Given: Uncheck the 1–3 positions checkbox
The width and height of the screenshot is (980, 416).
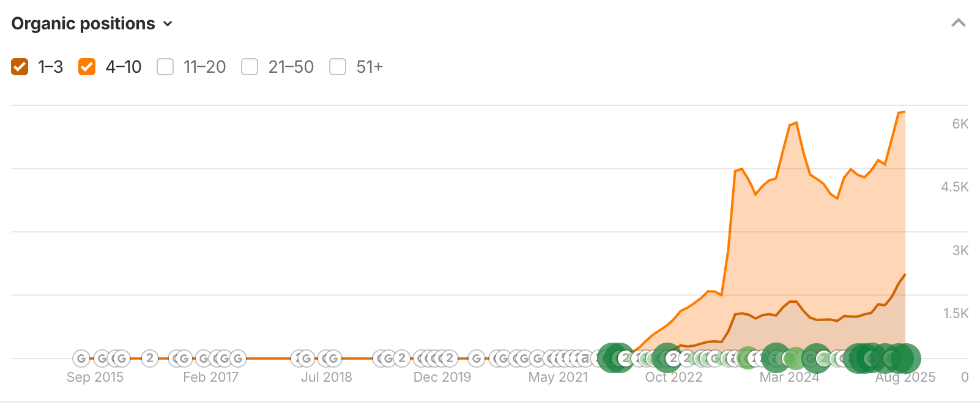Looking at the screenshot, I should click(x=20, y=67).
